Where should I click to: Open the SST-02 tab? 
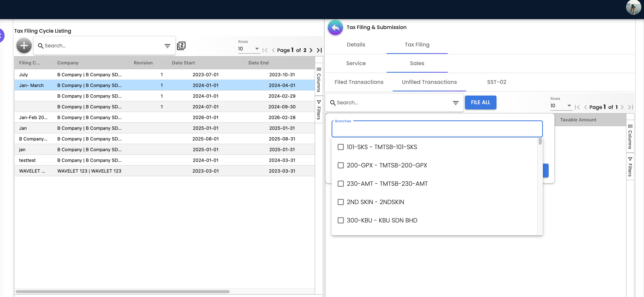click(496, 82)
